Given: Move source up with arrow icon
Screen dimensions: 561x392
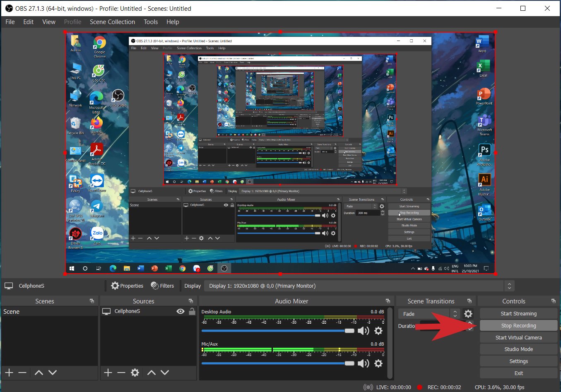Looking at the screenshot, I should 152,373.
